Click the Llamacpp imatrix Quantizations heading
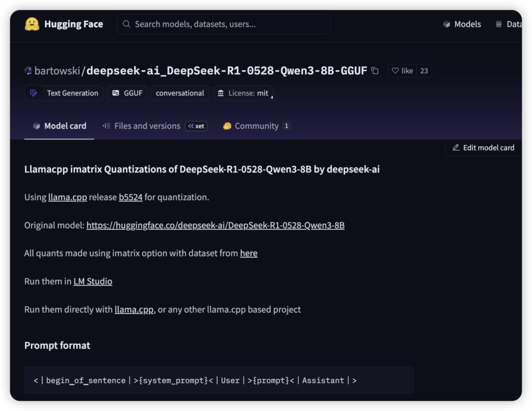The height and width of the screenshot is (411, 532). (202, 169)
